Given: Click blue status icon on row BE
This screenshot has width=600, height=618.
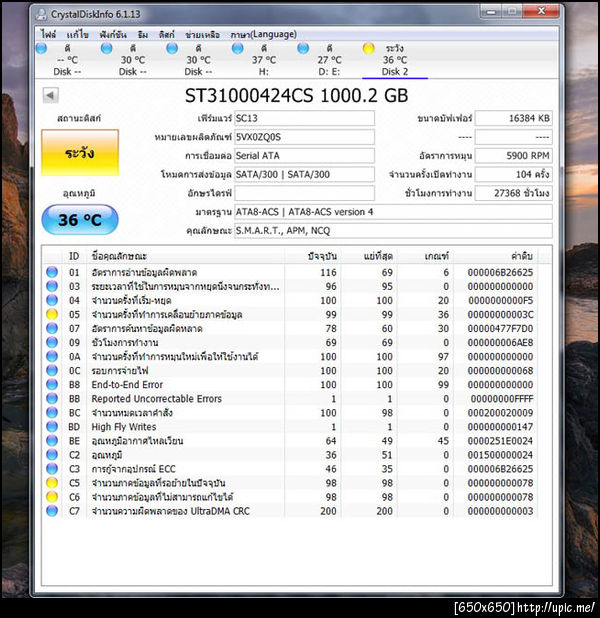Looking at the screenshot, I should coord(52,441).
